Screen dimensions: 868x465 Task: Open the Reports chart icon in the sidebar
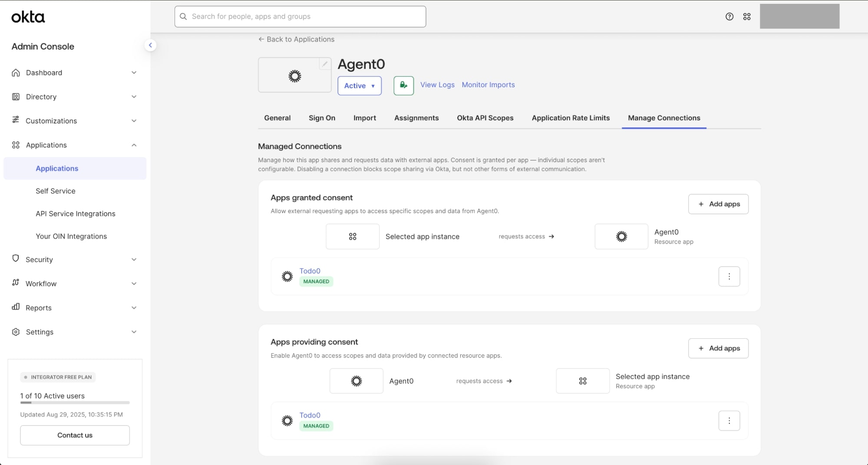coord(16,308)
